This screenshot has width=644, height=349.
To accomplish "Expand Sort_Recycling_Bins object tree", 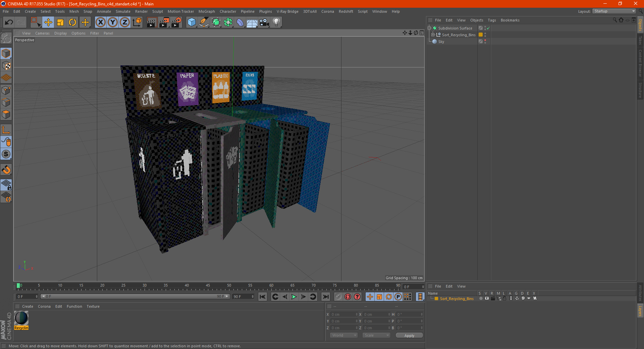I will click(433, 35).
